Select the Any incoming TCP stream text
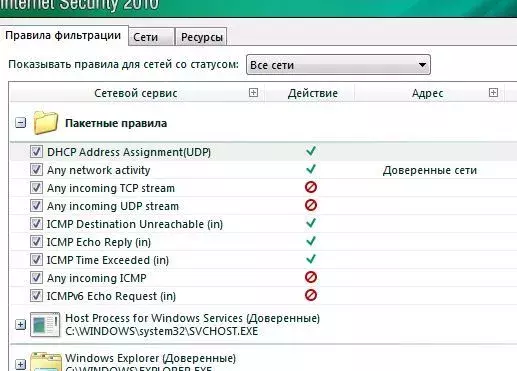Screen dimensions: 517x371 tap(111, 188)
